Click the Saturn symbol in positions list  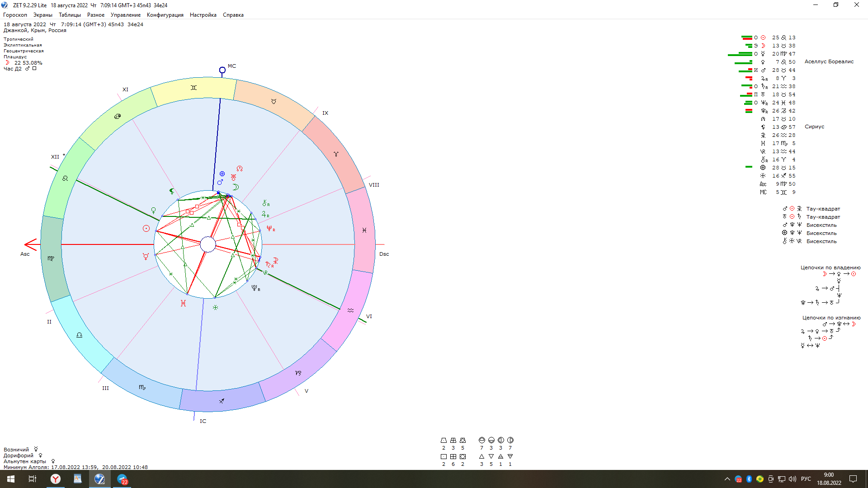pos(763,86)
